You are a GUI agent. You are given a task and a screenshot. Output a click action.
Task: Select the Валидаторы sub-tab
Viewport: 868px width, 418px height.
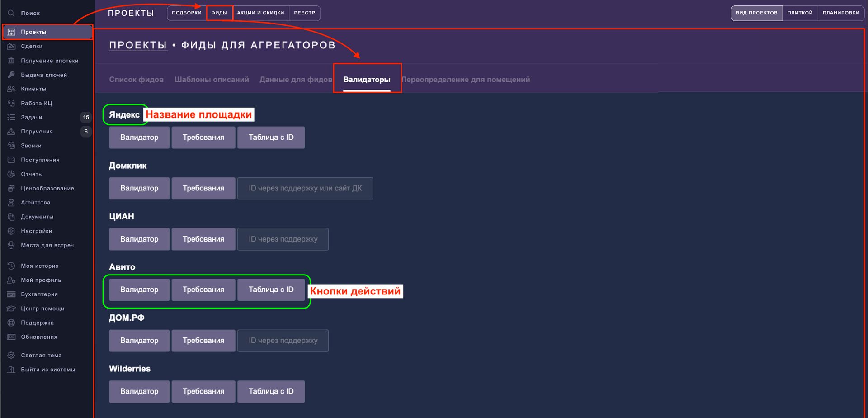367,80
